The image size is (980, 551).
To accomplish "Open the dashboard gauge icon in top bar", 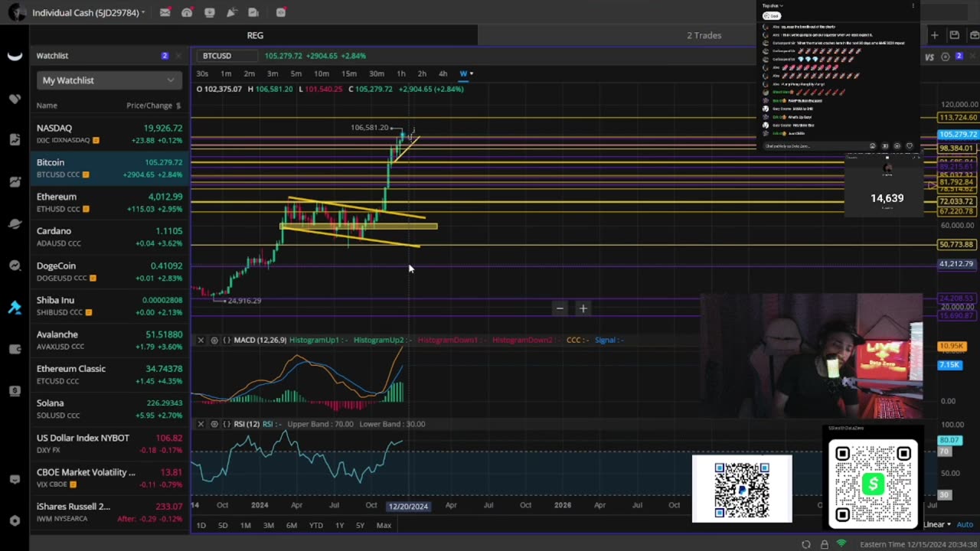I will 187,12.
